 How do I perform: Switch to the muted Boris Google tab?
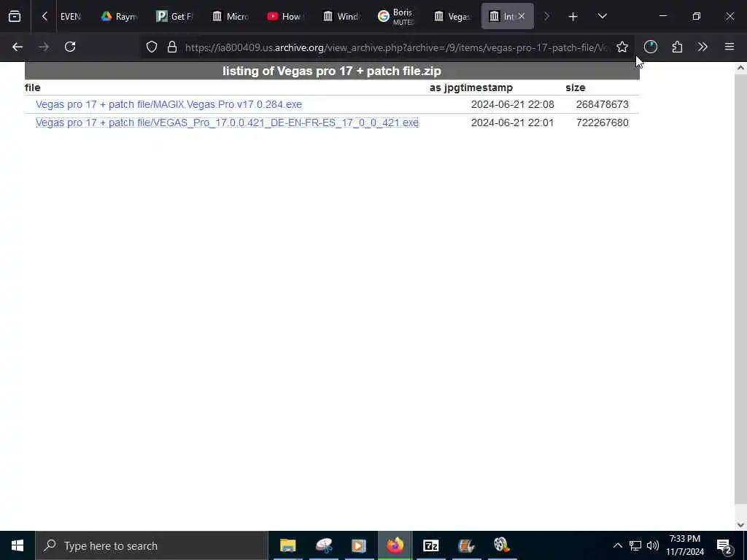pos(397,16)
